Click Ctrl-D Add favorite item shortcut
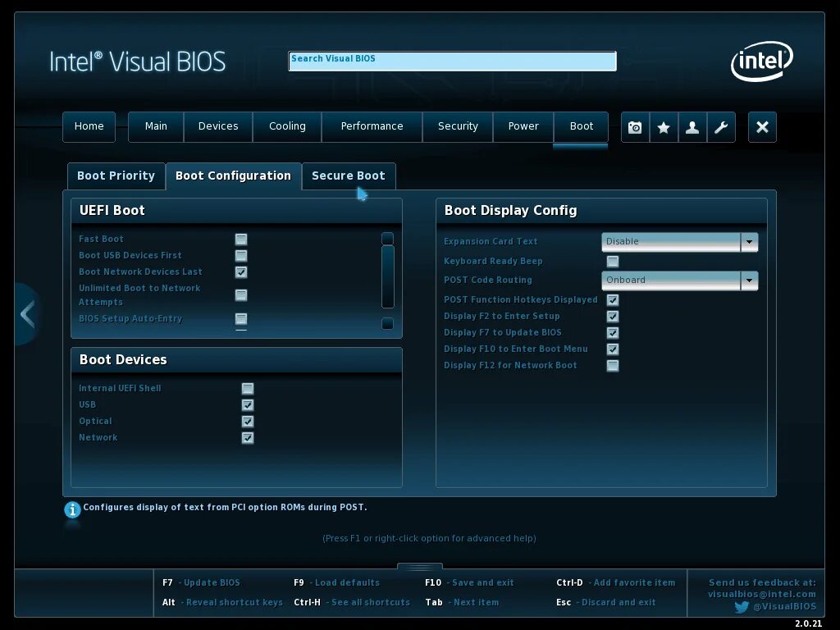 coord(615,583)
